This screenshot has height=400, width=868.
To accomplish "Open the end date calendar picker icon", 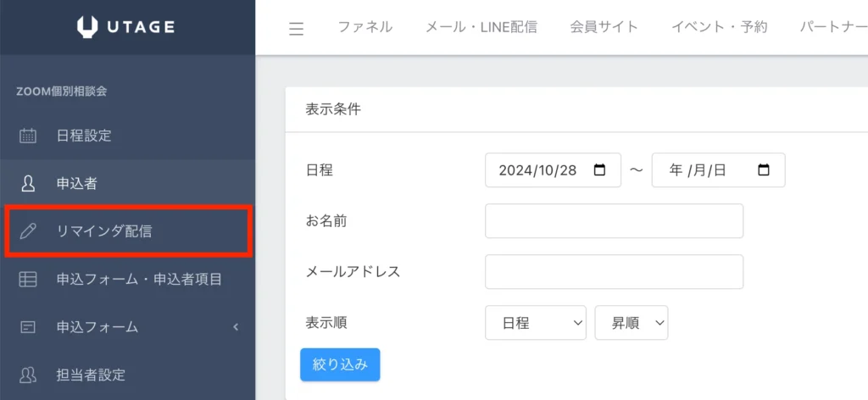I will click(764, 170).
